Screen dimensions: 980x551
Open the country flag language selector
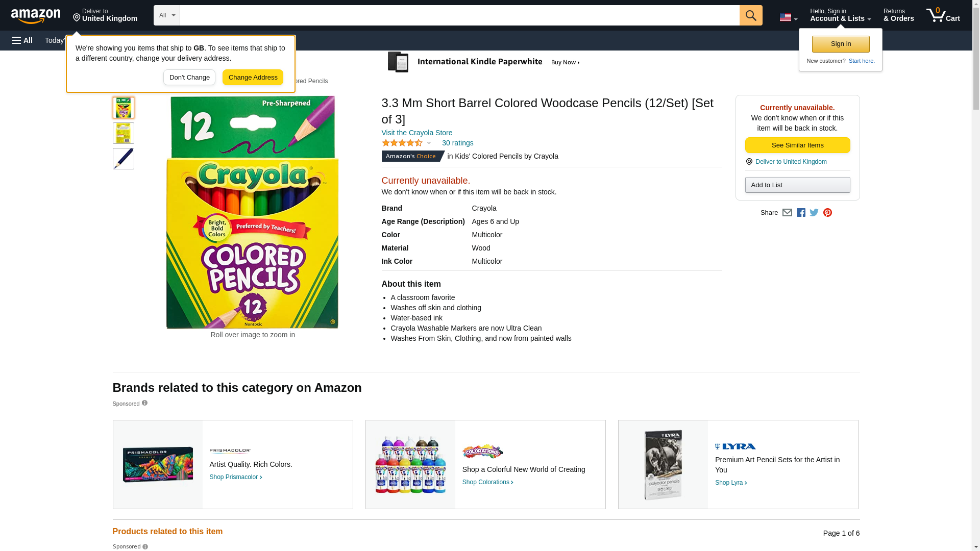click(x=788, y=17)
